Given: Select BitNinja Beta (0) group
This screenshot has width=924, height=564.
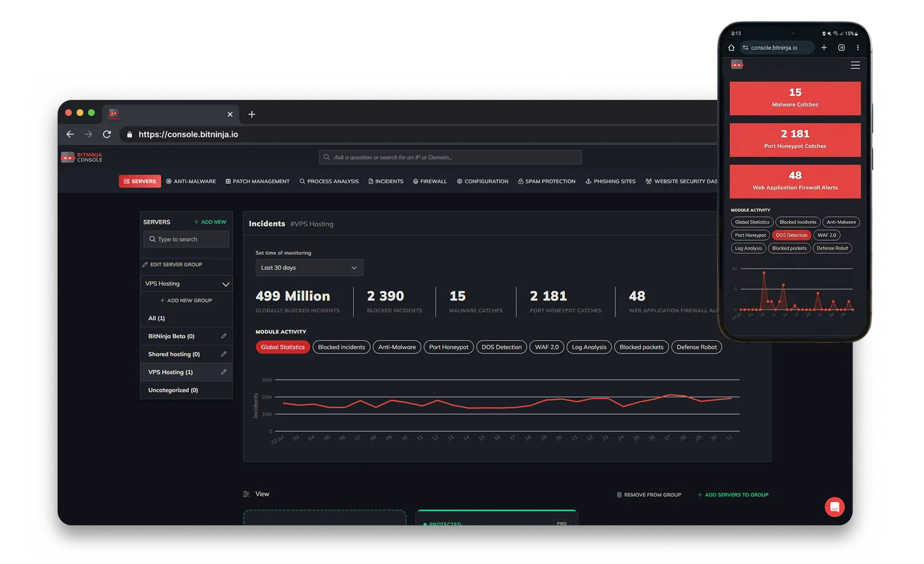Looking at the screenshot, I should (171, 336).
